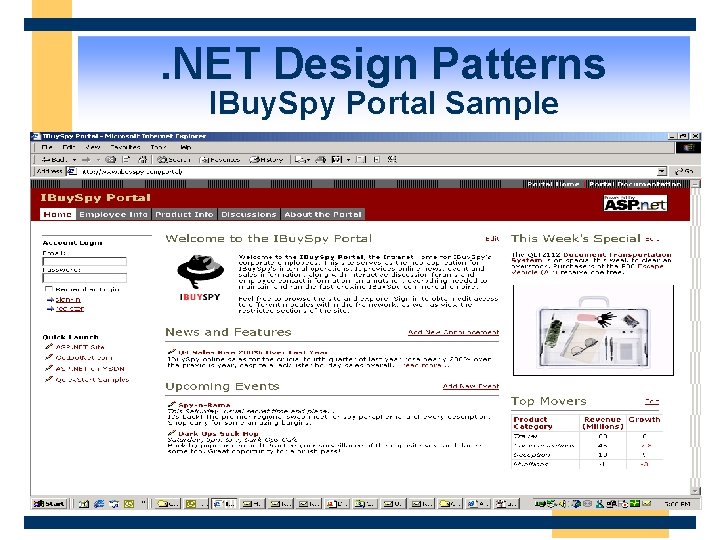Click the Powered by ASP.net logo

636,203
